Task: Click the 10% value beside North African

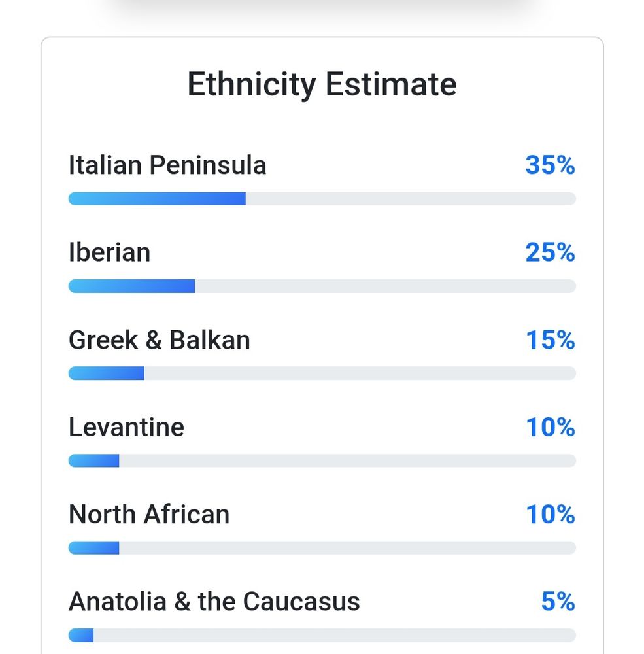Action: (x=550, y=515)
